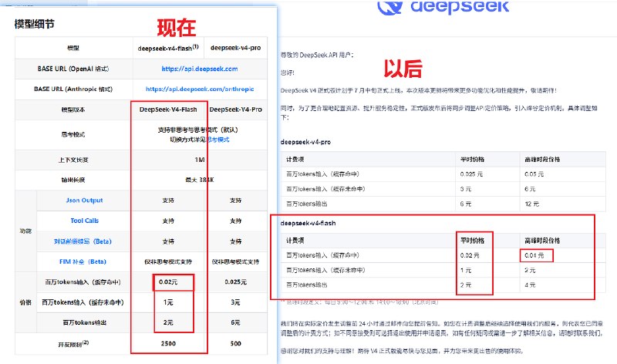This screenshot has height=364, width=617.
Task: Select the 2元 flash output price in the left table
Action: pyautogui.click(x=168, y=322)
